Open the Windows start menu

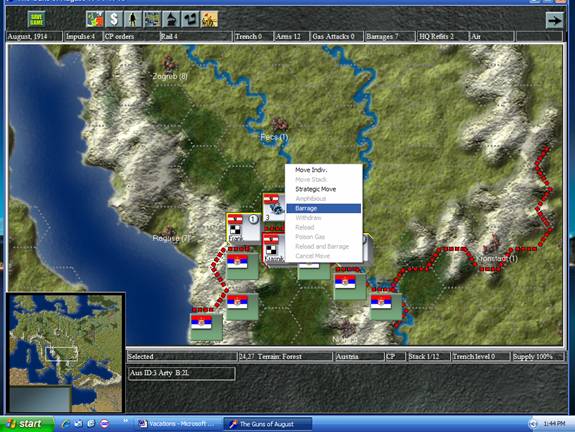27,424
